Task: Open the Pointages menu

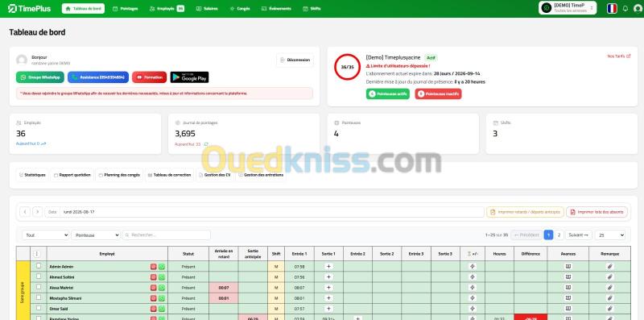Action: tap(126, 8)
